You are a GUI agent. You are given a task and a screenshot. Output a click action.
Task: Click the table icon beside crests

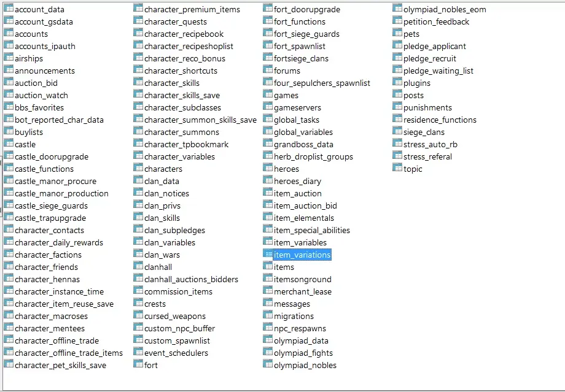[138, 302]
